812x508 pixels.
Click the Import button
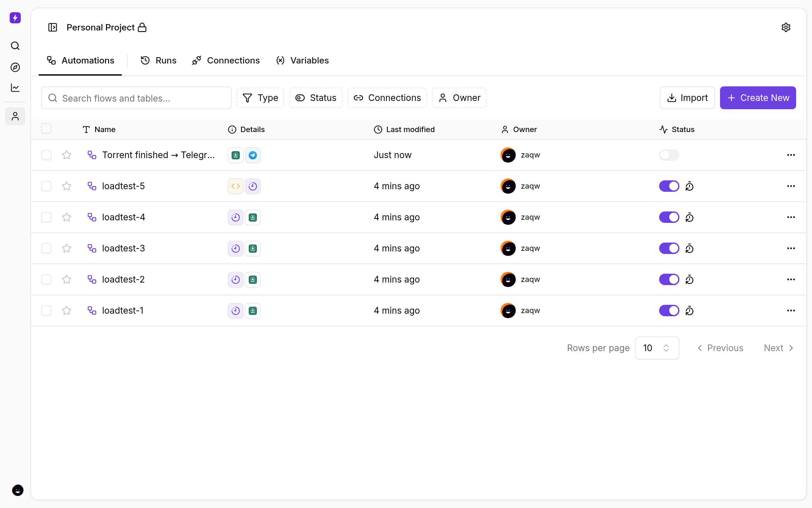tap(687, 98)
